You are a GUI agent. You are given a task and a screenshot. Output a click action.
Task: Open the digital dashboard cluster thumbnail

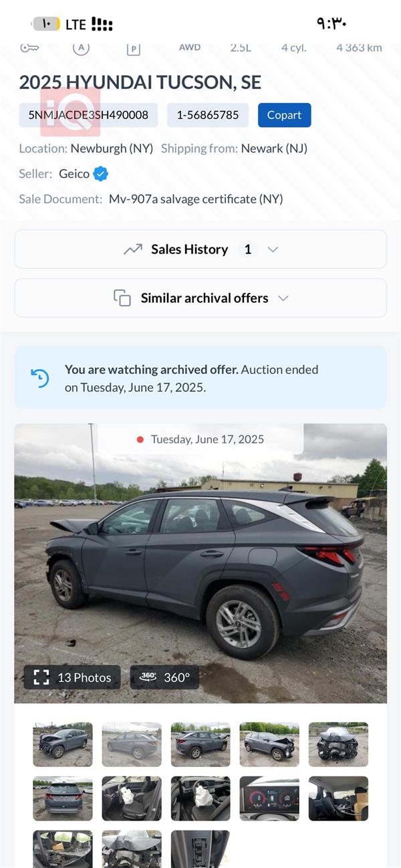pyautogui.click(x=269, y=798)
